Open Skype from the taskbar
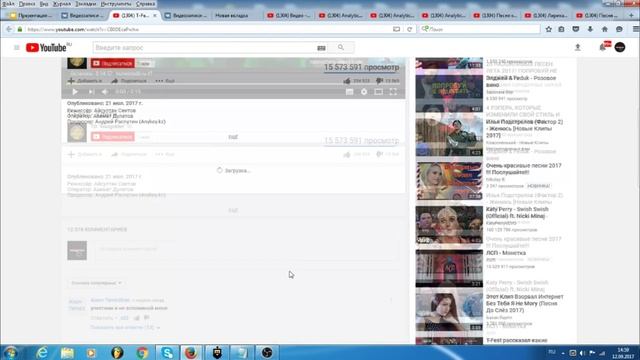Screen dimensions: 640x360 [167, 352]
